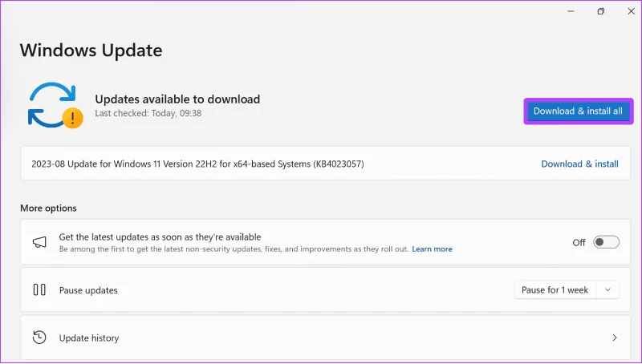Click the yellow warning badge on update icon

click(73, 118)
